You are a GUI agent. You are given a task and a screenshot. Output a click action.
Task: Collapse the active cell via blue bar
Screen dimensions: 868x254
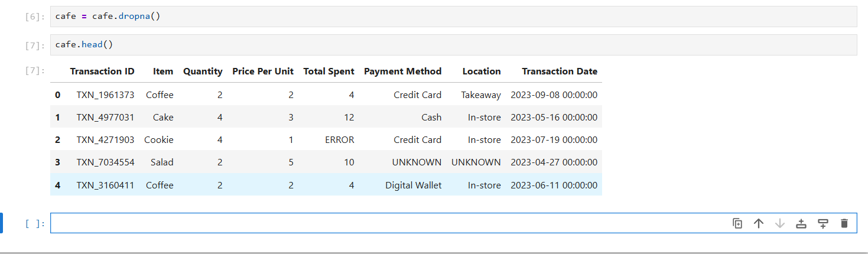(x=2, y=223)
